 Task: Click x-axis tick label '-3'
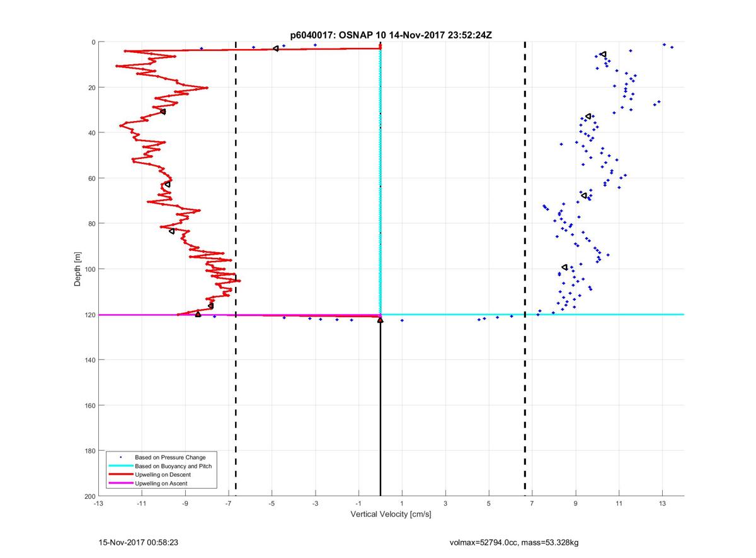point(315,504)
